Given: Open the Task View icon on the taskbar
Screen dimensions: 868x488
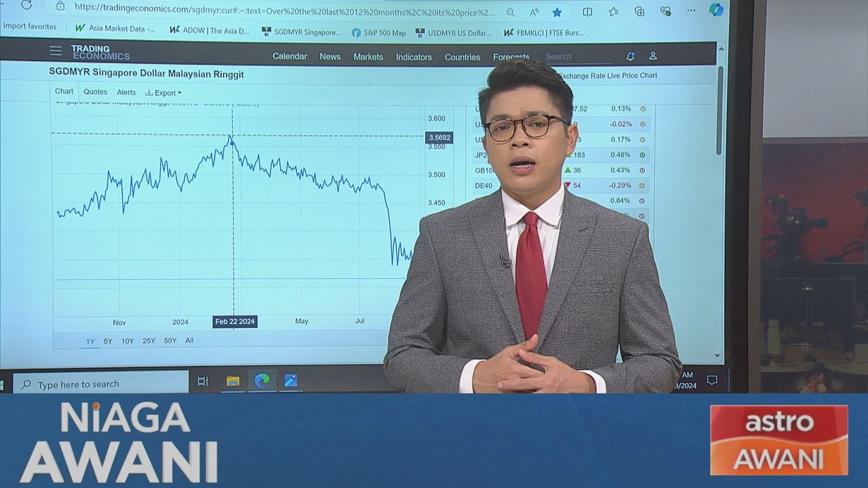Looking at the screenshot, I should (x=203, y=382).
